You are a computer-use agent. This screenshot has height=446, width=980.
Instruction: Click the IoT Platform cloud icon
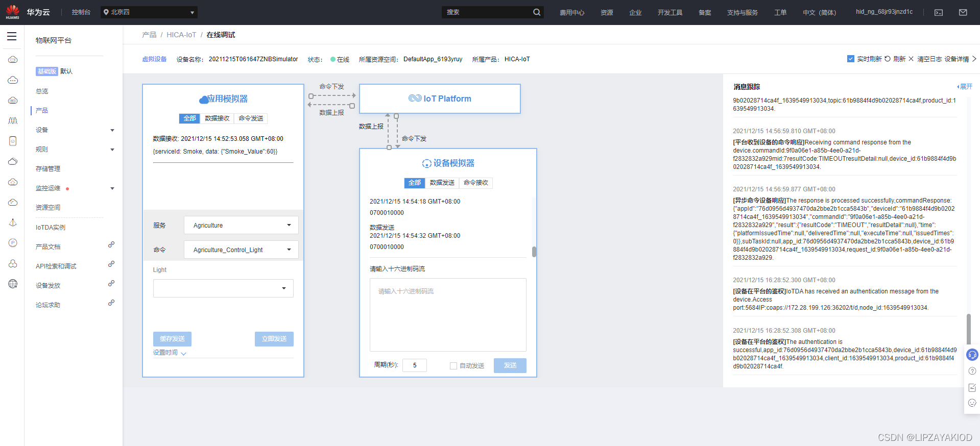(415, 98)
